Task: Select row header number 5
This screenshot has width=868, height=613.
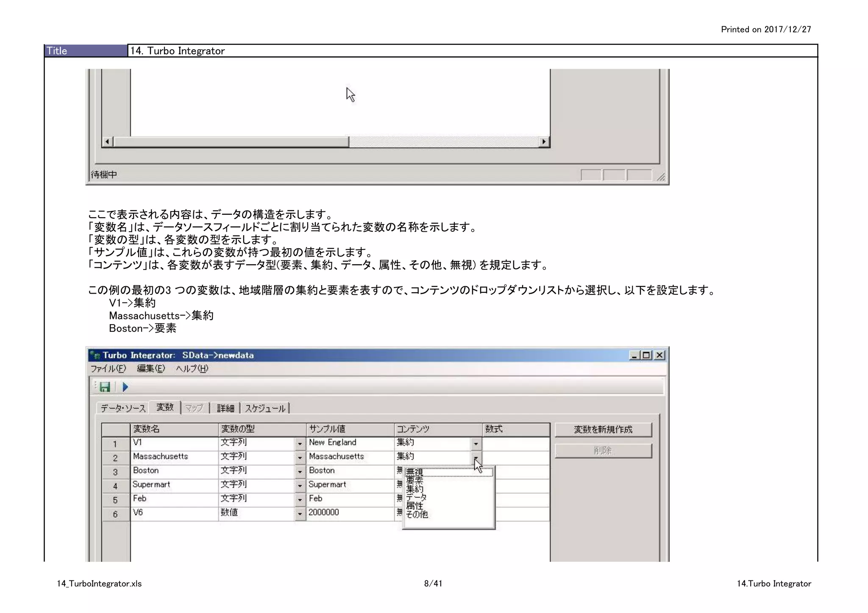Action: (x=115, y=500)
